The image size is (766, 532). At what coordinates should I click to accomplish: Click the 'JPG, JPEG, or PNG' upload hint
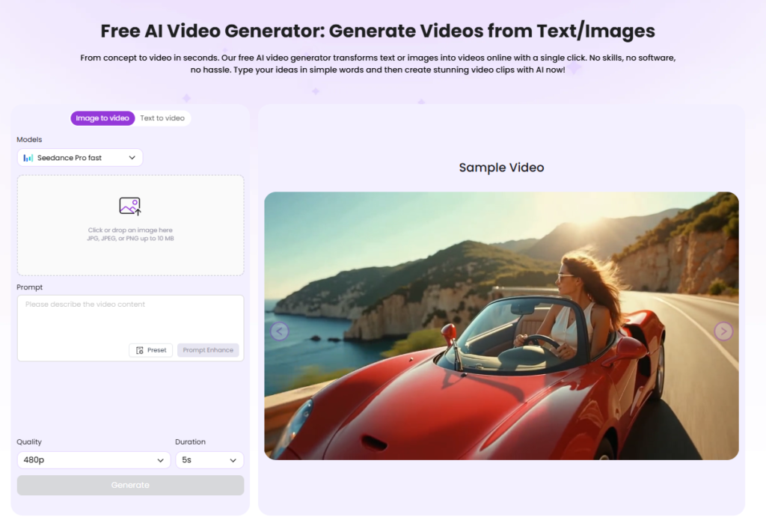pos(130,239)
